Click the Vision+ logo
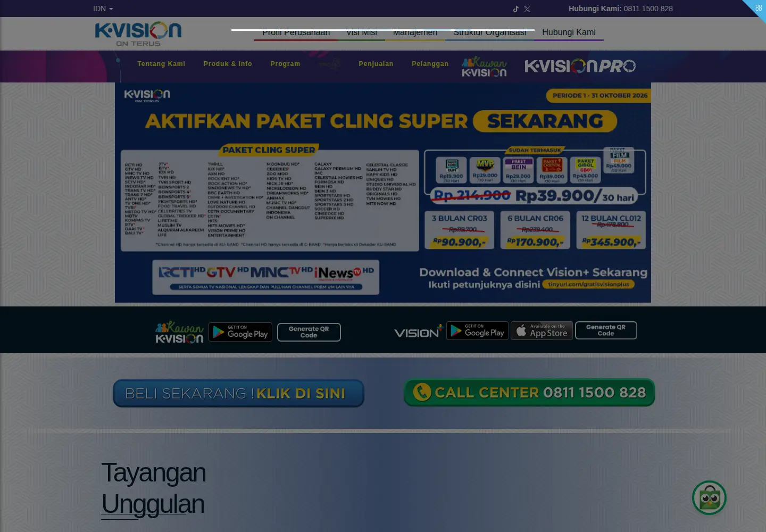This screenshot has height=532, width=766. (x=418, y=332)
